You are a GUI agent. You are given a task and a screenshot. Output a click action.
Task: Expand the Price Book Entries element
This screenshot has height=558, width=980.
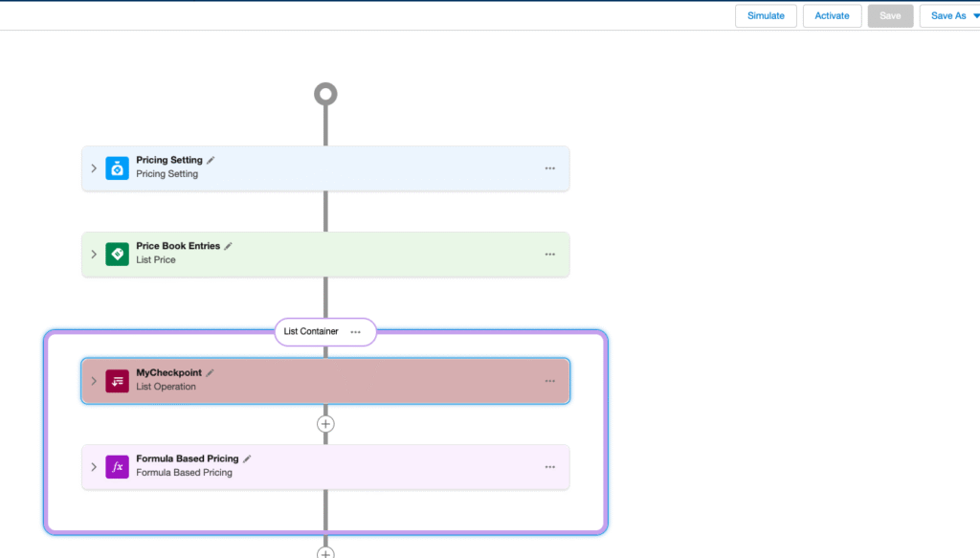pos(94,254)
